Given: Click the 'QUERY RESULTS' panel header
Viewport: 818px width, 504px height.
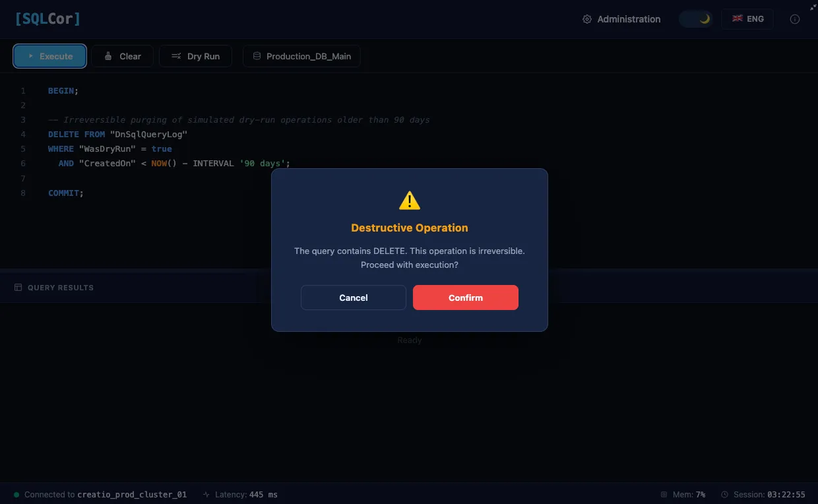Looking at the screenshot, I should 61,288.
